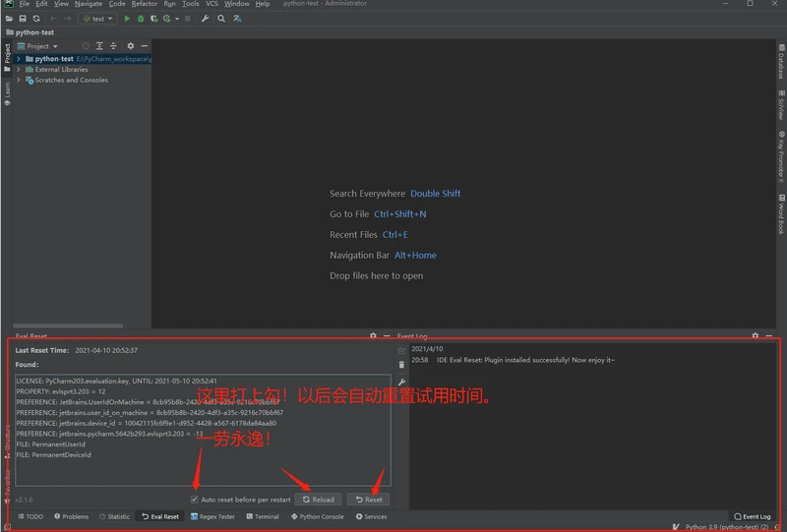
Task: Open settings with the wrench toolbar icon
Action: coord(205,19)
